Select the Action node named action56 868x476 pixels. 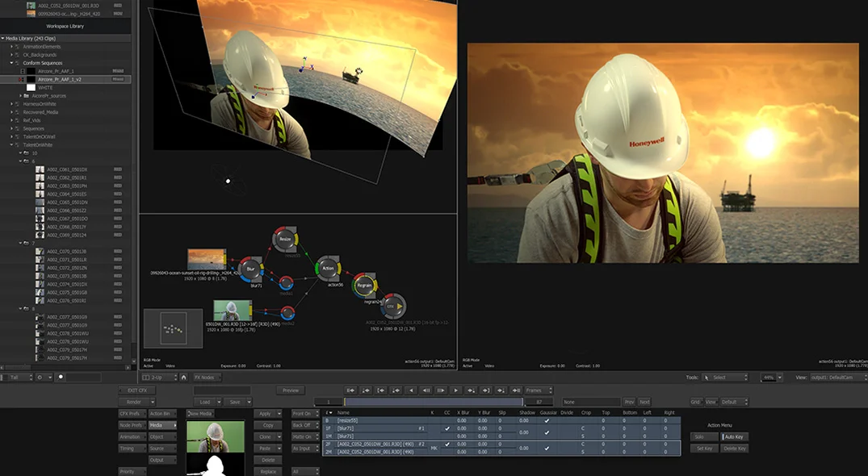click(x=329, y=268)
